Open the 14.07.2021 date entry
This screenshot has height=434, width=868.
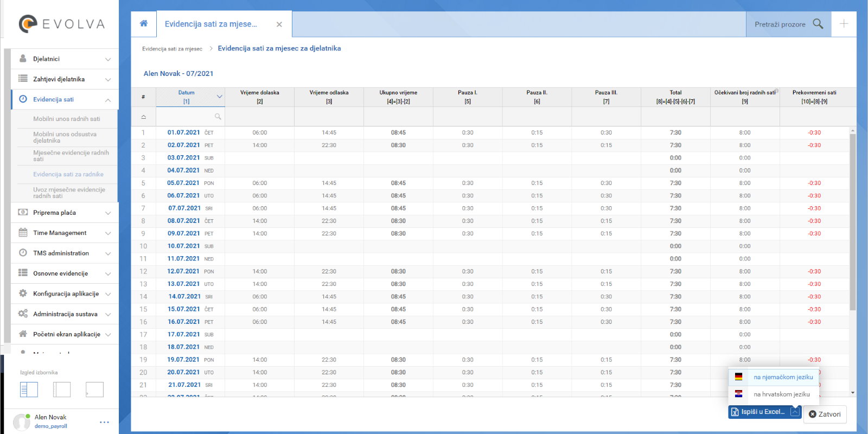[184, 296]
